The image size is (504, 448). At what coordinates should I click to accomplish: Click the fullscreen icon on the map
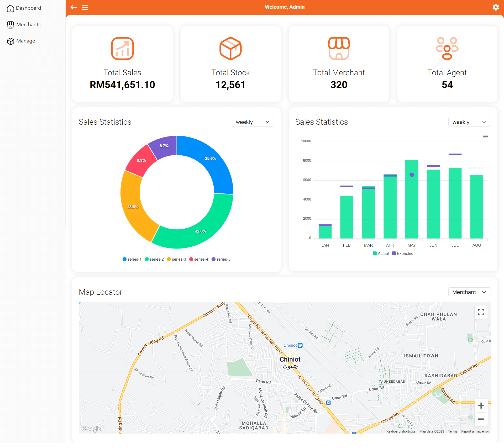(481, 312)
